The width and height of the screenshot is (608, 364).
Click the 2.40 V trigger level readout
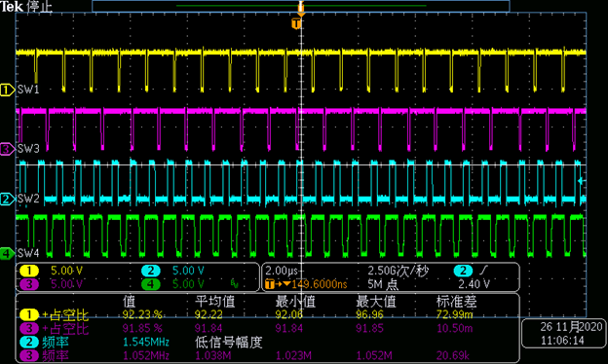474,284
